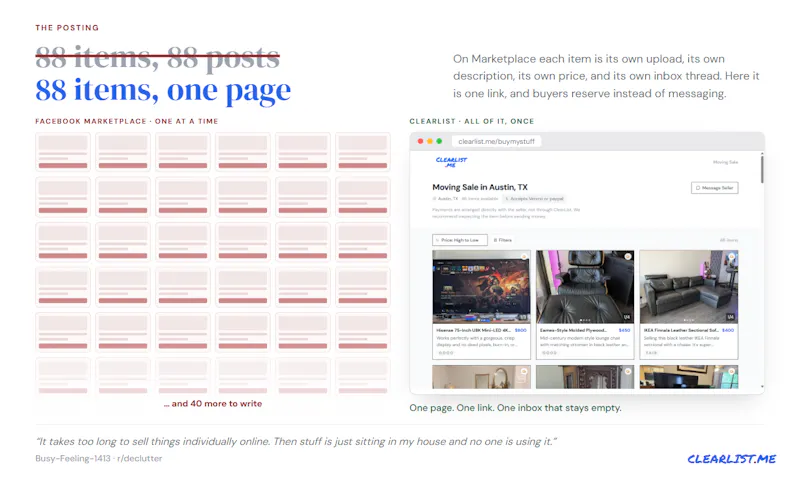Click the Austin, TX location tag under the title
Screen dimensions: 800x479
coord(445,198)
